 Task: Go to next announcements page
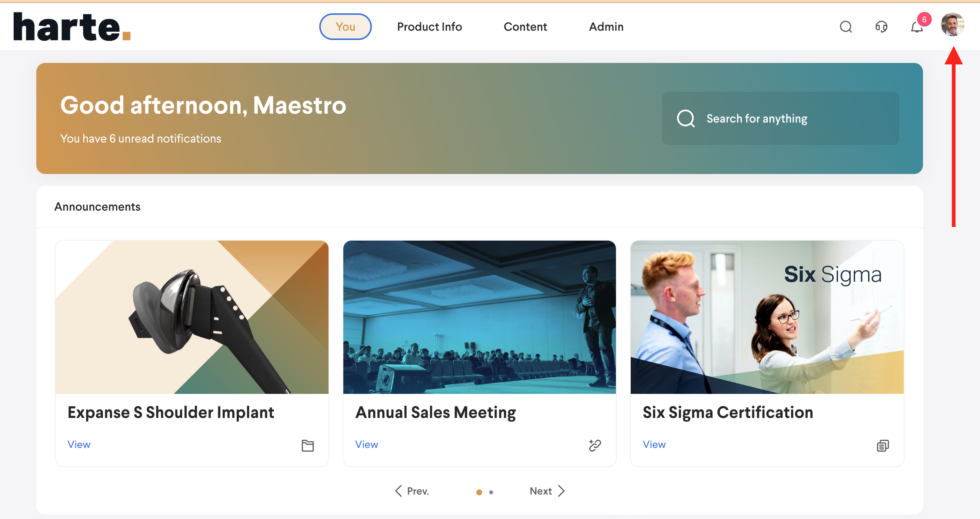click(547, 491)
